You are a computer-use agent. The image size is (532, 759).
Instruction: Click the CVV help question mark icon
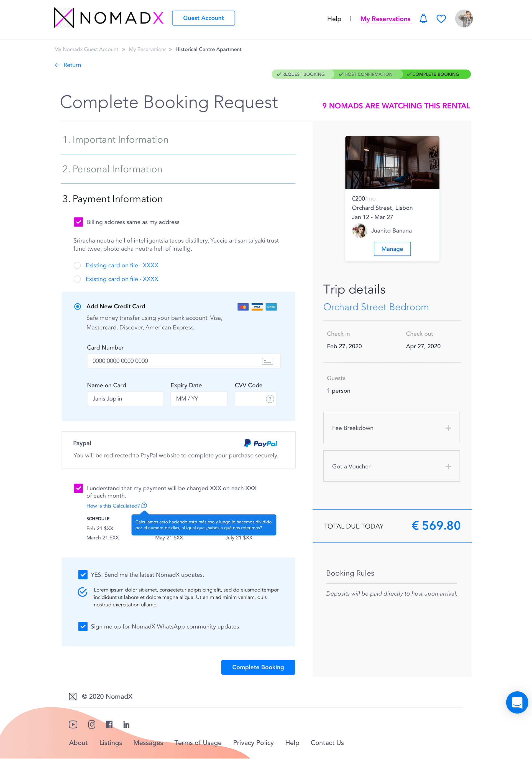270,399
